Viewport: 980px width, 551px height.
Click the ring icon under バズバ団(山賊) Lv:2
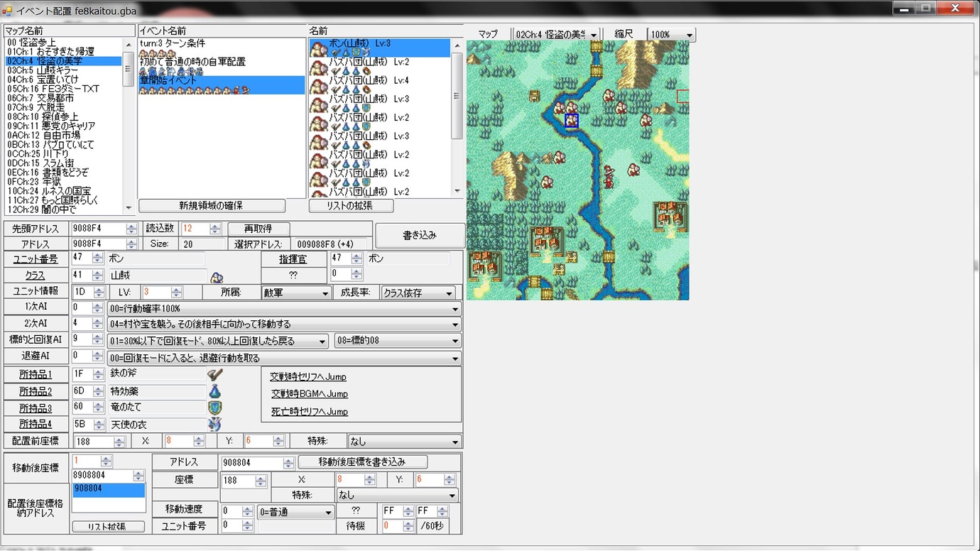coord(366,72)
